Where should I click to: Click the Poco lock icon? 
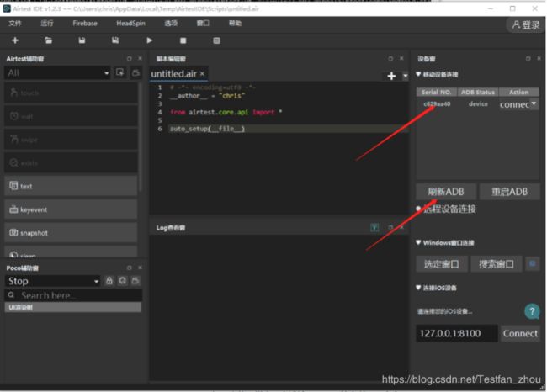point(109,281)
